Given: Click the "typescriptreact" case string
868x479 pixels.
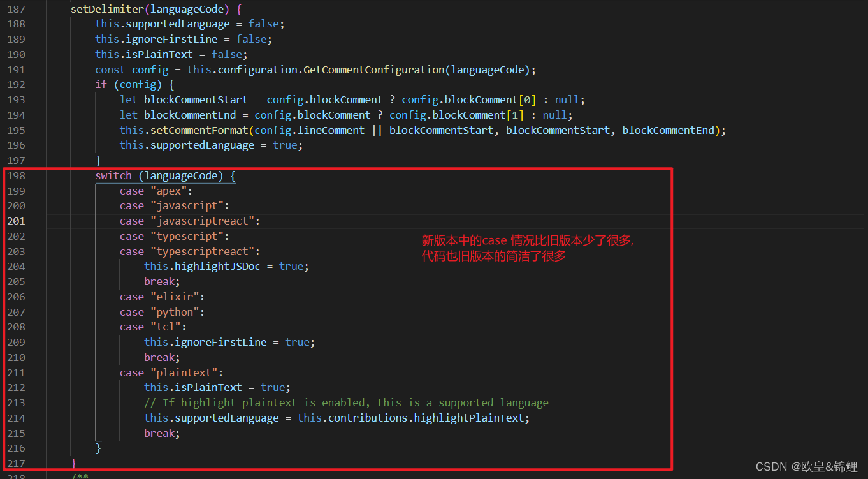Looking at the screenshot, I should click(x=202, y=252).
